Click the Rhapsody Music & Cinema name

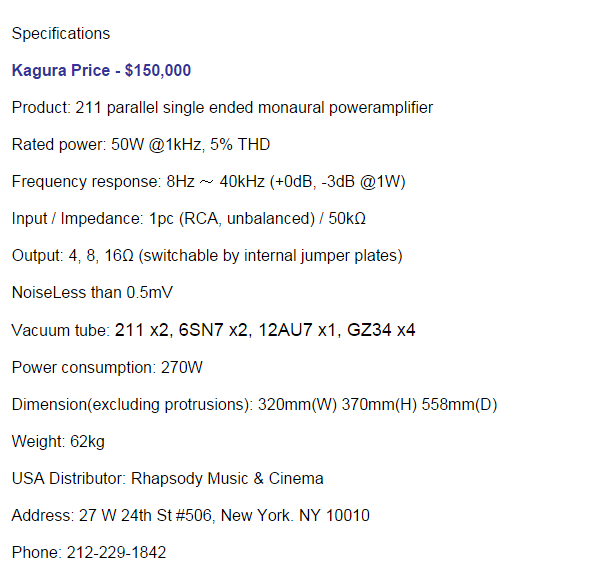227,478
